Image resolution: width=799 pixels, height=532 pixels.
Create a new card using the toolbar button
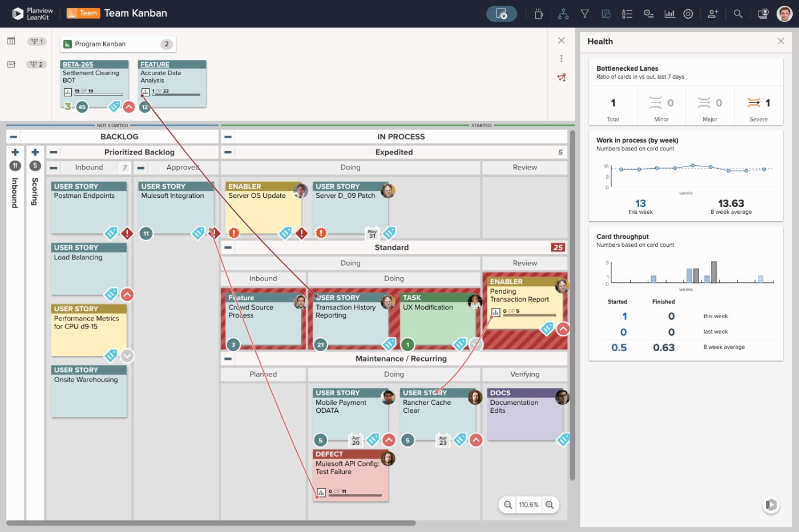tap(501, 13)
